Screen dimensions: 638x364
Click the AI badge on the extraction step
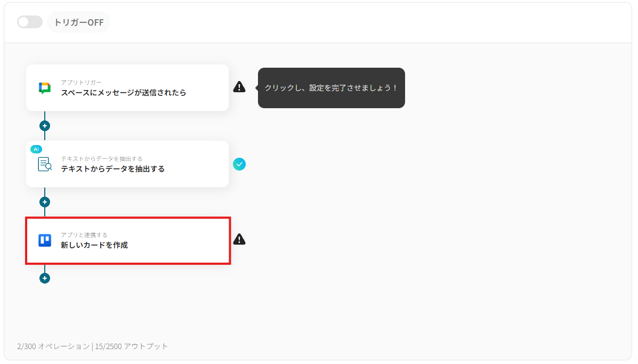36,149
